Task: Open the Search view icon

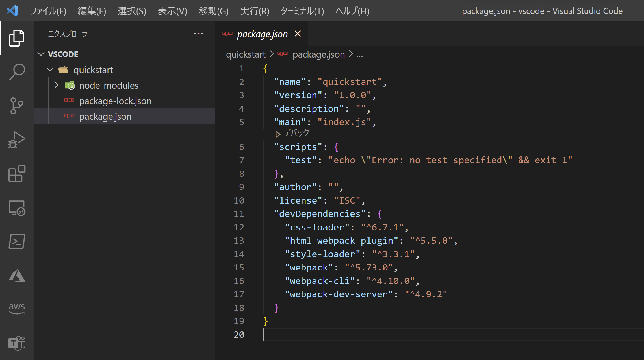Action: coord(17,72)
